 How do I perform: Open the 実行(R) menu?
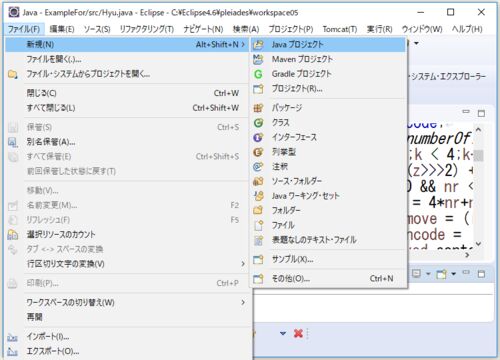[x=379, y=29]
